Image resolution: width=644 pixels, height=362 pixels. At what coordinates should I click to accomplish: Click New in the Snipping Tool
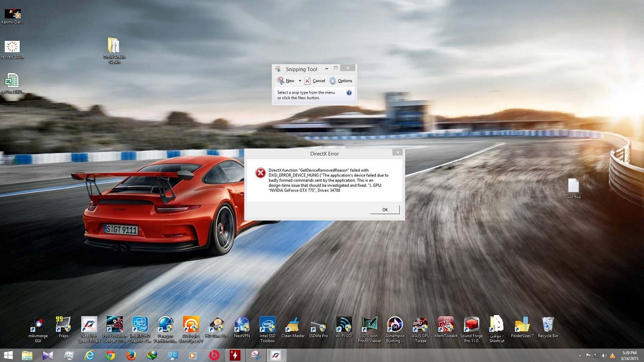point(286,81)
